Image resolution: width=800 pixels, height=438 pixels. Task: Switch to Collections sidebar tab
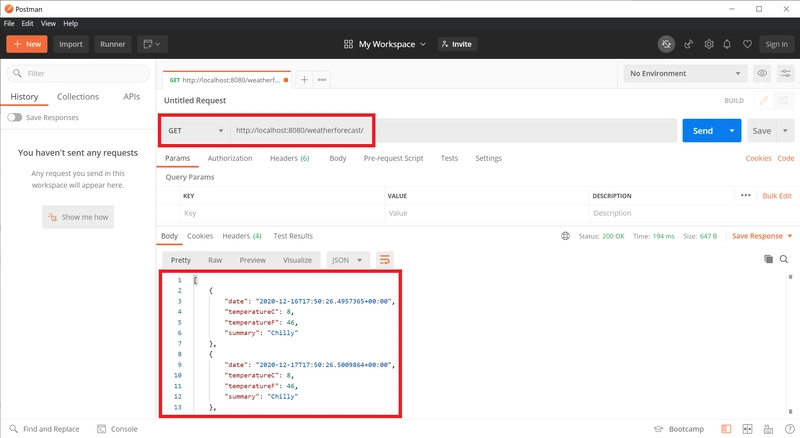(78, 96)
